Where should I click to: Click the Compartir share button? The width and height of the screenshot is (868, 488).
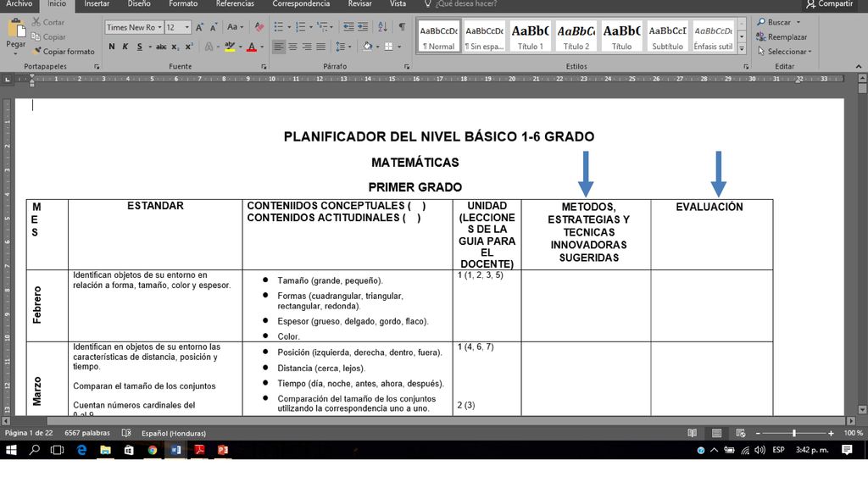coord(829,4)
